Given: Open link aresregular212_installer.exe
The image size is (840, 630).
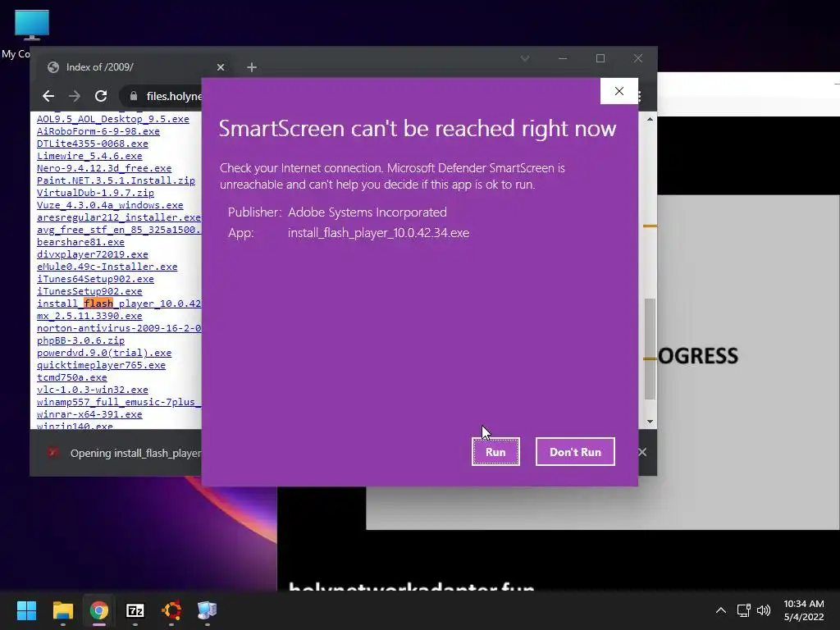Looking at the screenshot, I should (x=119, y=217).
